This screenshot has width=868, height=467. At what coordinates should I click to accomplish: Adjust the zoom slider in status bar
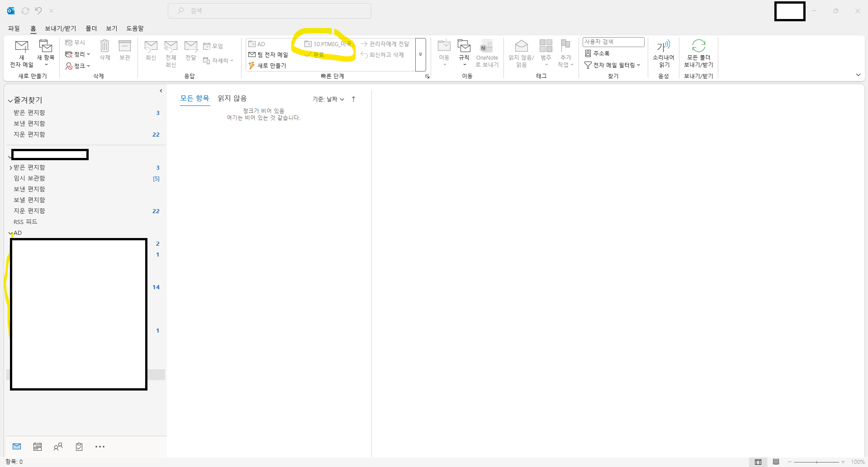pyautogui.click(x=816, y=462)
